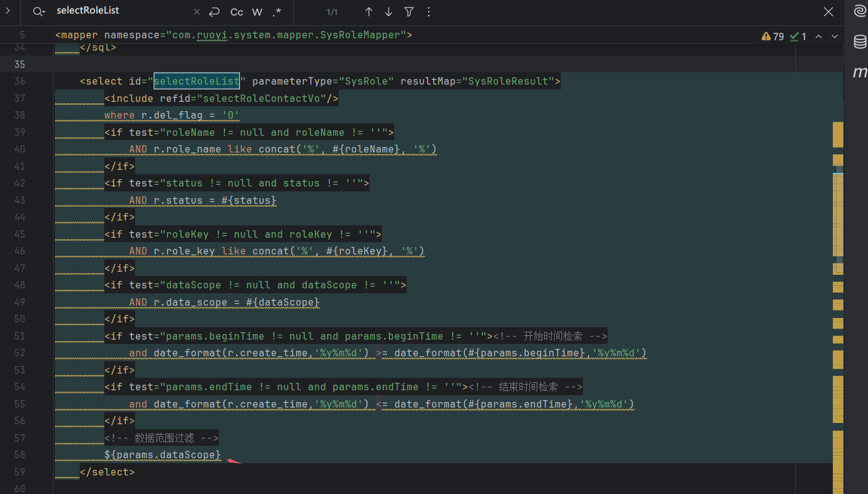Toggle Match Case (Cc) option
Screen dimensions: 868x494
(x=237, y=12)
